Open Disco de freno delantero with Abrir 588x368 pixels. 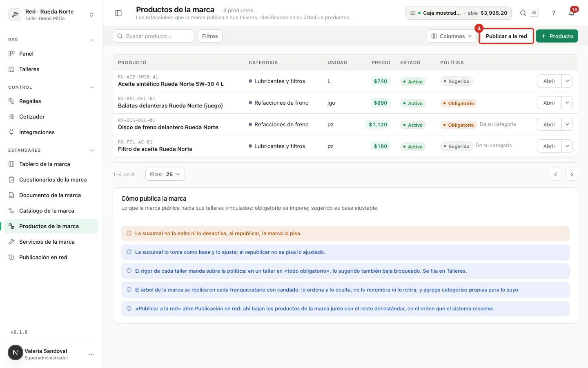coord(549,124)
